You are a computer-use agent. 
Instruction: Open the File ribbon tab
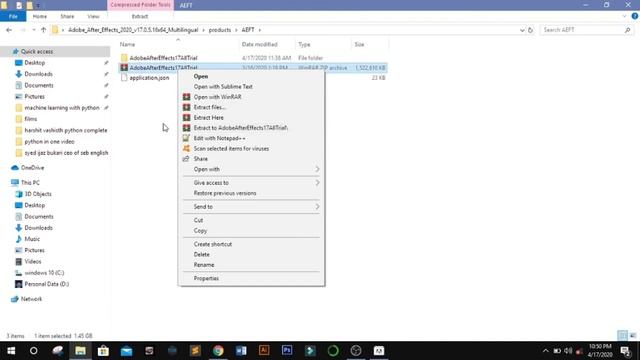click(x=13, y=16)
